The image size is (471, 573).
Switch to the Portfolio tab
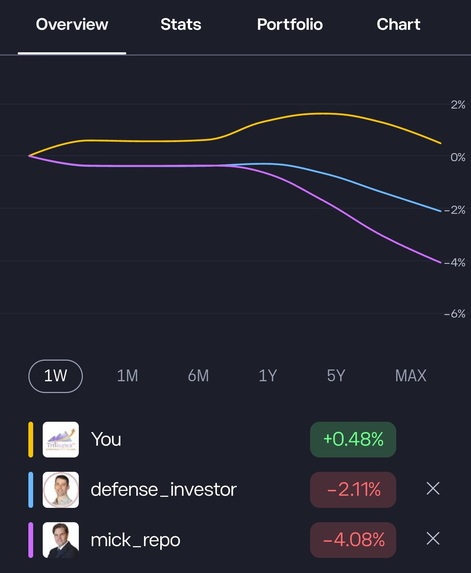(x=290, y=25)
